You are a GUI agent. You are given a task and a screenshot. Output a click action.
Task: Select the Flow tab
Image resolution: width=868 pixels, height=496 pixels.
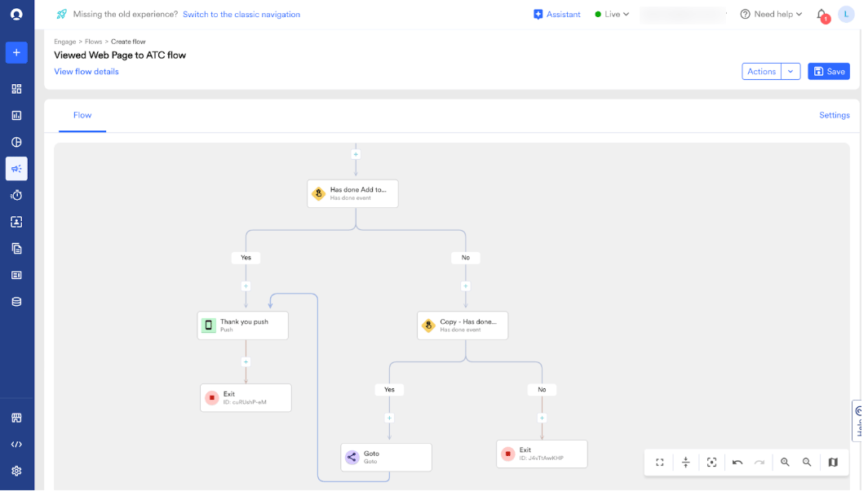point(82,115)
